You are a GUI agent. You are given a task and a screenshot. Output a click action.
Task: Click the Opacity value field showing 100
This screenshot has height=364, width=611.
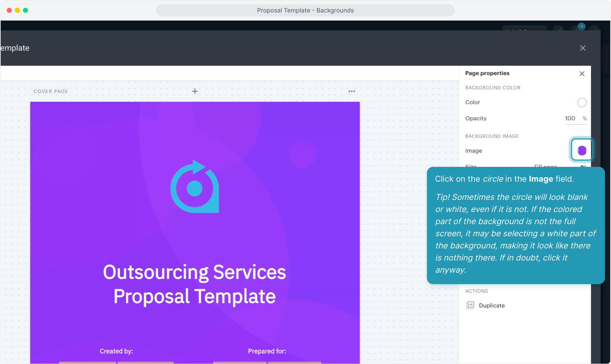[x=570, y=118]
